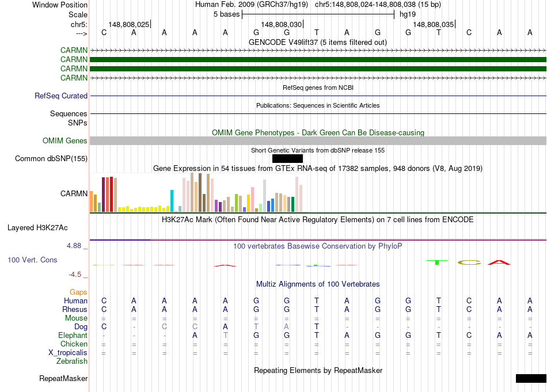Click the black RepeatMasker element block
547x392 pixels.
click(x=530, y=378)
